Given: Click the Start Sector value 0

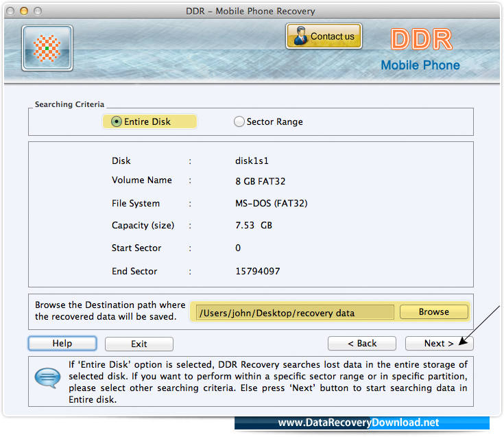Looking at the screenshot, I should [238, 248].
